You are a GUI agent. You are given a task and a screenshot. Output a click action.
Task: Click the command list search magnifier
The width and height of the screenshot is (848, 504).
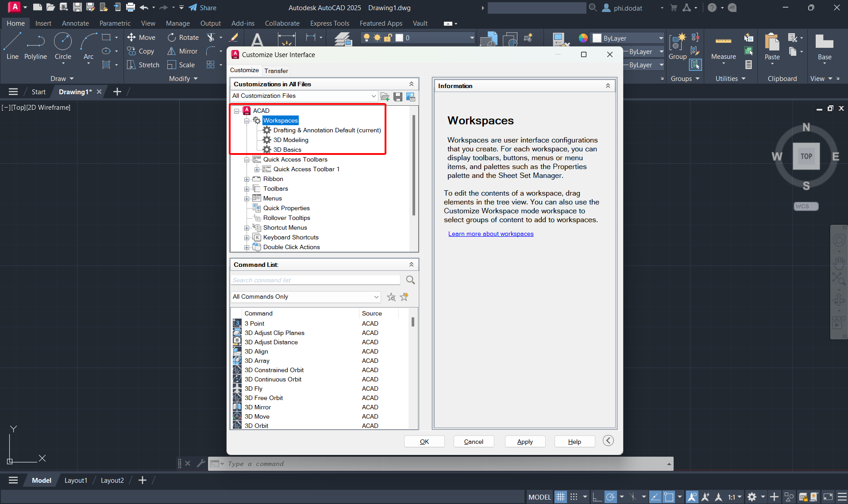(410, 280)
